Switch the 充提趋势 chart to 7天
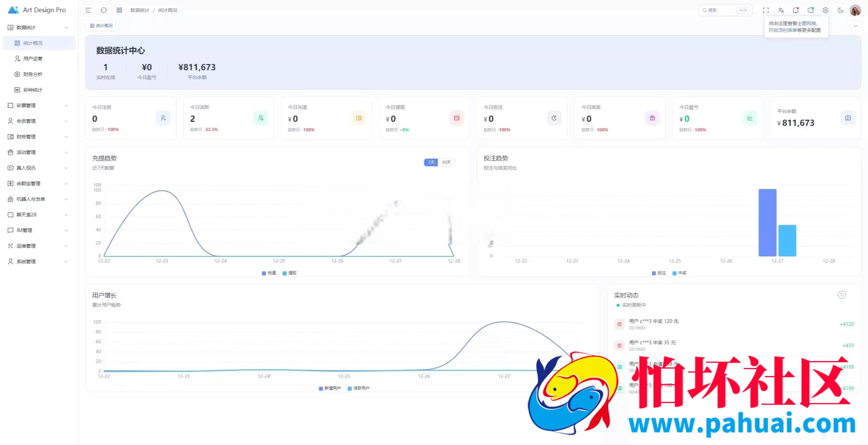Screen dimensions: 868x445 pyautogui.click(x=431, y=162)
